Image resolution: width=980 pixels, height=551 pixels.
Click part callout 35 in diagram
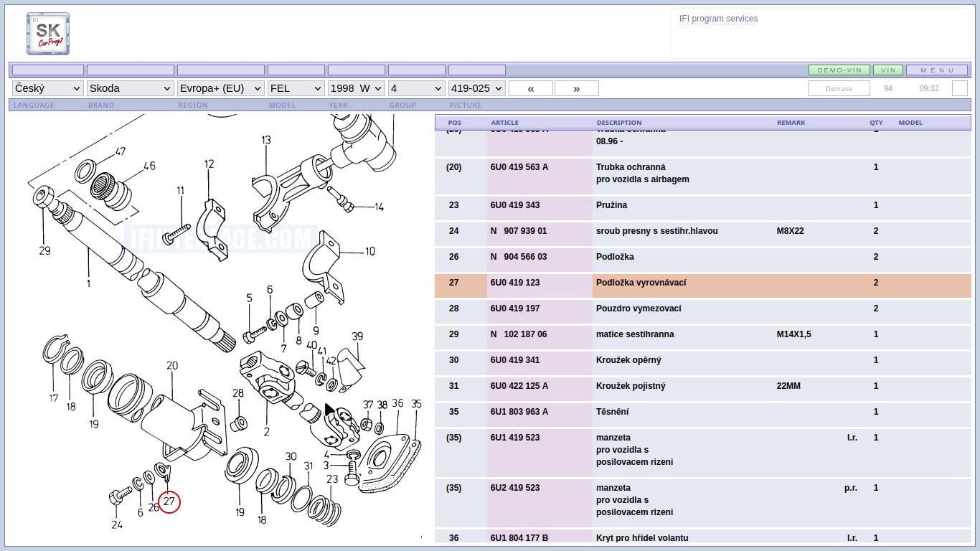tap(416, 404)
